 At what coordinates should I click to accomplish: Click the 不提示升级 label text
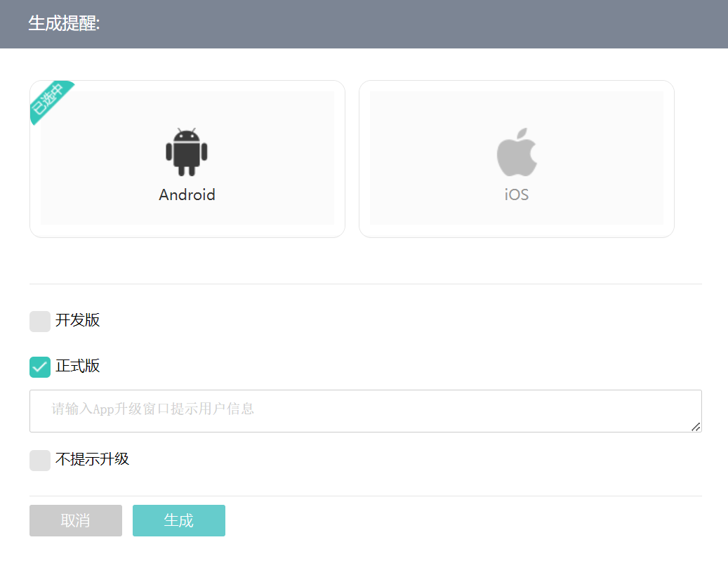(x=93, y=459)
